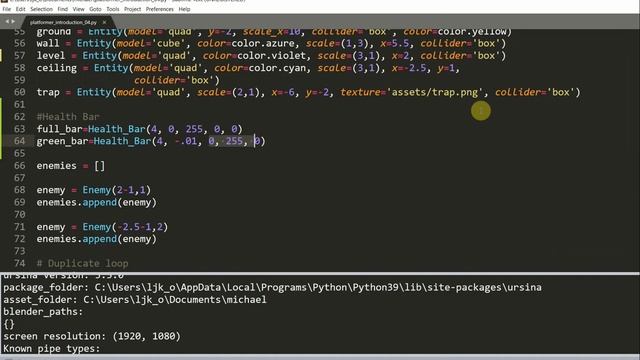The image size is (640, 360).
Task: Click the 'blender_paths:' output line
Action: pos(43,312)
